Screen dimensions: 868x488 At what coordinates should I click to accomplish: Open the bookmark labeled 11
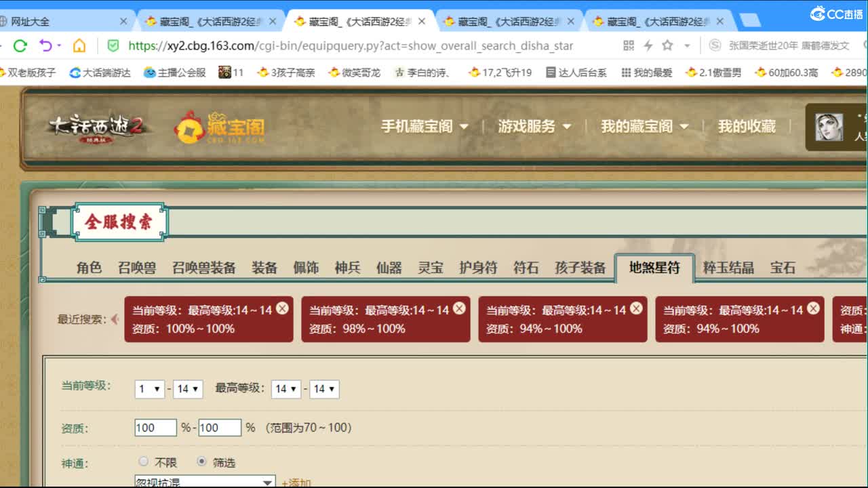[x=231, y=73]
